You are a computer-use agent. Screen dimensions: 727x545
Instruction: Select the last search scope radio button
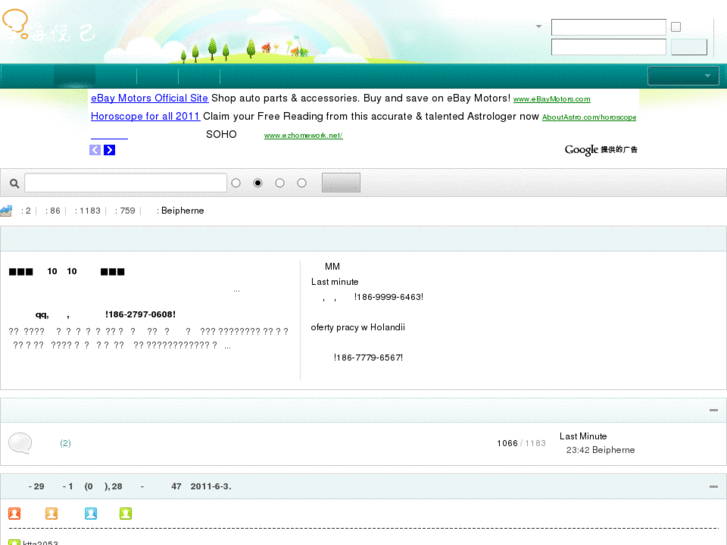[x=302, y=183]
